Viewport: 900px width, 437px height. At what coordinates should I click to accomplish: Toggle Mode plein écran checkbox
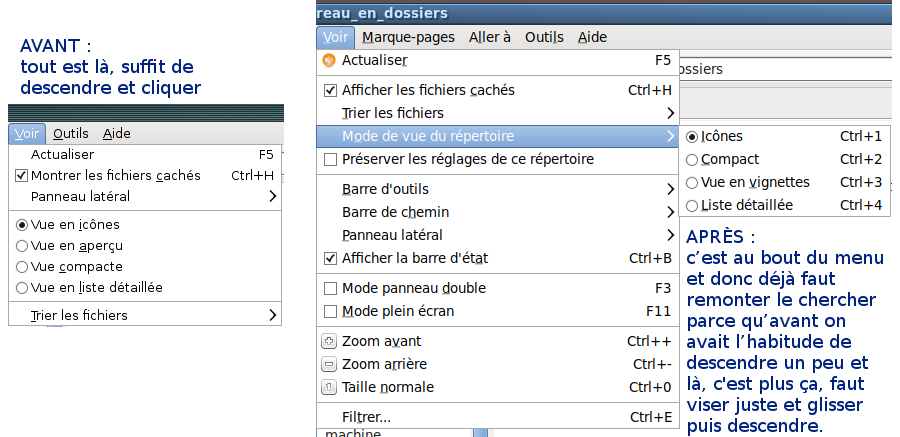[330, 311]
